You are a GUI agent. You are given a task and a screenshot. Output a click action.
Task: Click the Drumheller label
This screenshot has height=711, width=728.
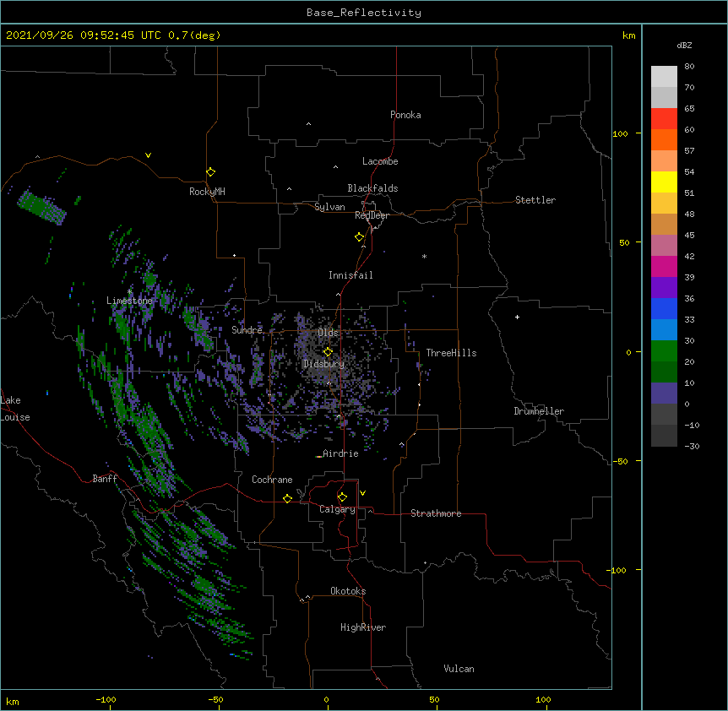[x=539, y=411]
